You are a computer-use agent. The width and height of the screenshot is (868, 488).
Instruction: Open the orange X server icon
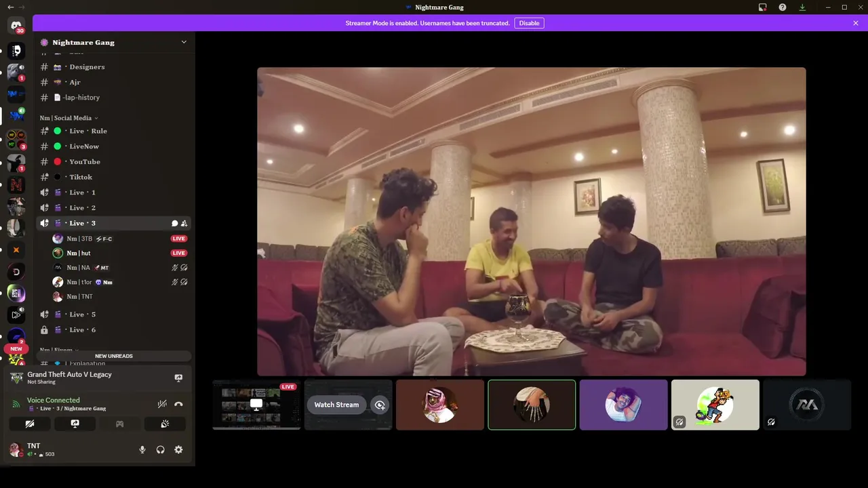point(16,250)
